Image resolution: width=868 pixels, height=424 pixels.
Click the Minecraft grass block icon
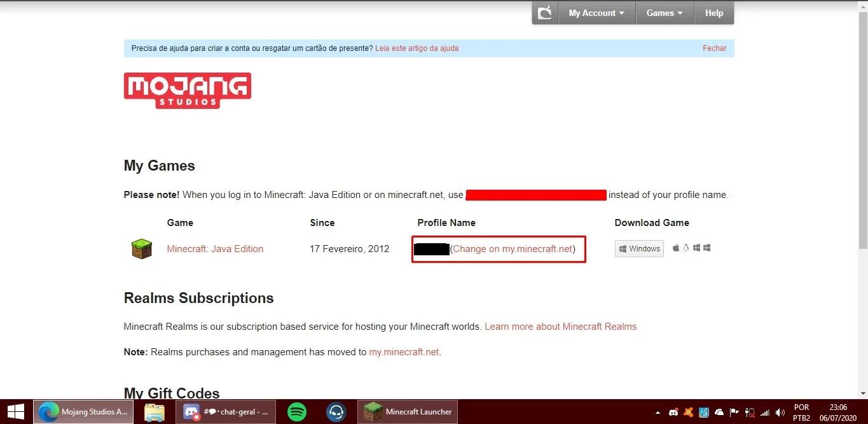click(x=142, y=249)
